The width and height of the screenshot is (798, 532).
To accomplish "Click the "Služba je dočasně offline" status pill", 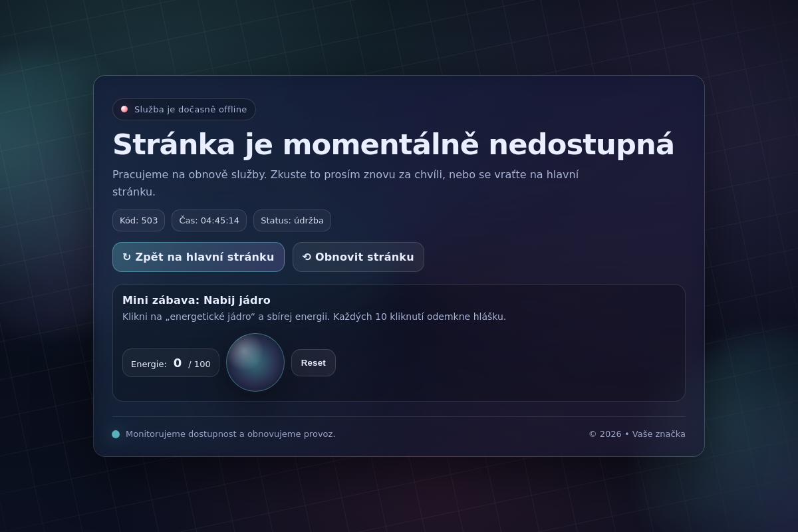I will point(184,109).
